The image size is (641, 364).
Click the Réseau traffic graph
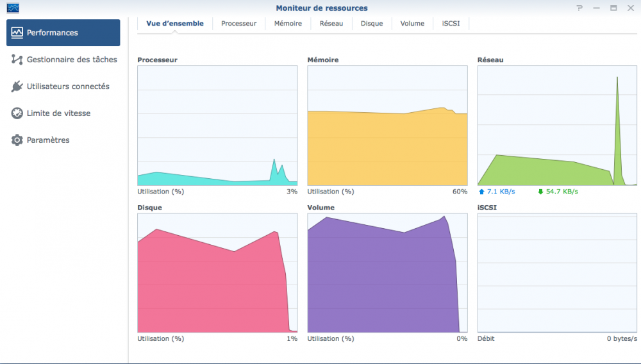557,126
